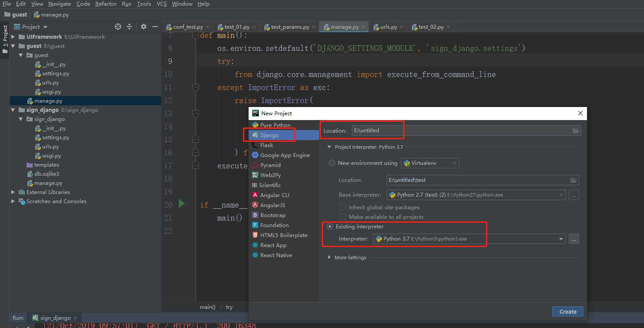Close the test_params.py editor tab
The width and height of the screenshot is (644, 328).
(314, 27)
